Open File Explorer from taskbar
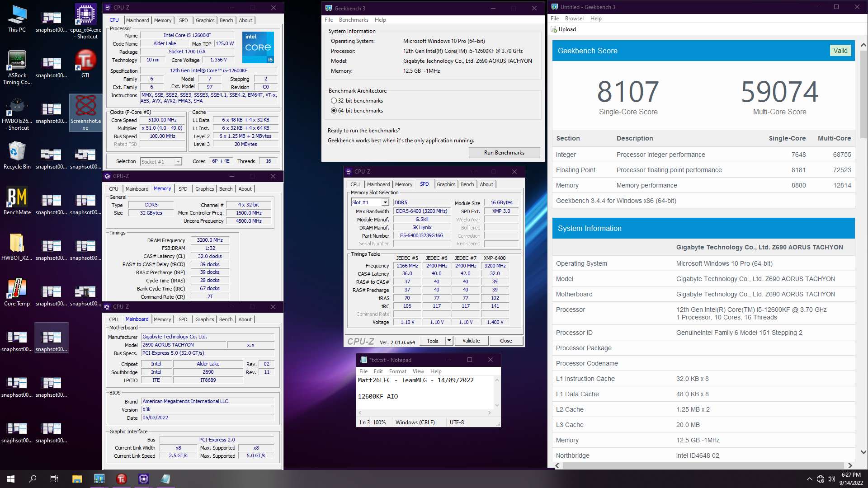The image size is (868, 488). click(77, 479)
